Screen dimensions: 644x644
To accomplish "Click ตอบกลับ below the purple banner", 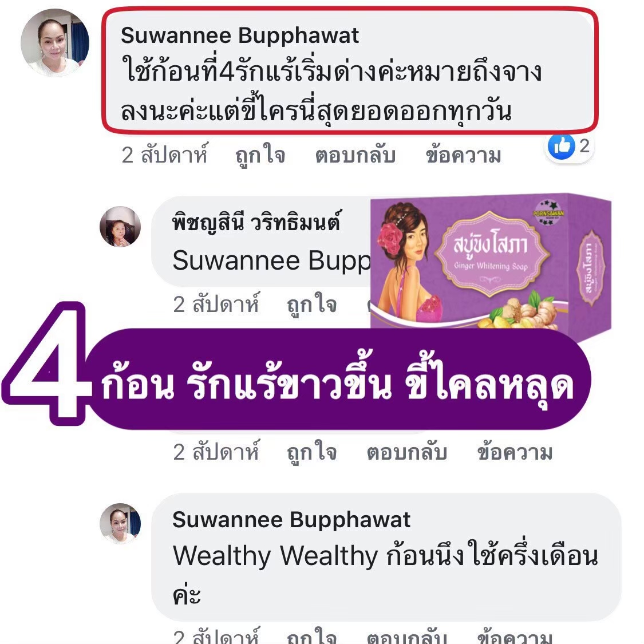I will [407, 452].
